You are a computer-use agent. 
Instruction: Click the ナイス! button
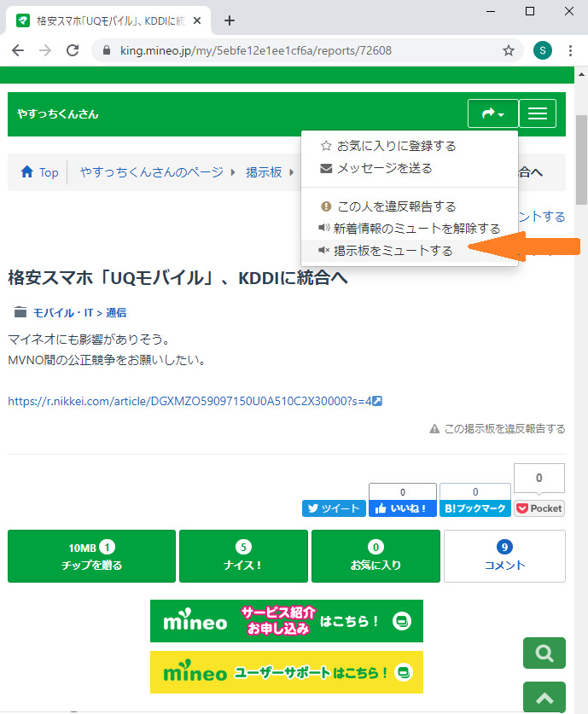tap(244, 556)
